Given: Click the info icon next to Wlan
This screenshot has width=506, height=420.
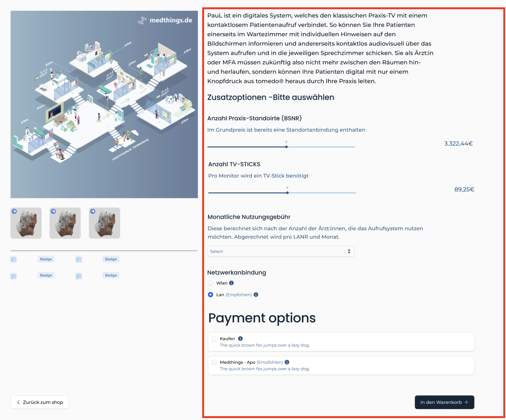Looking at the screenshot, I should (231, 283).
